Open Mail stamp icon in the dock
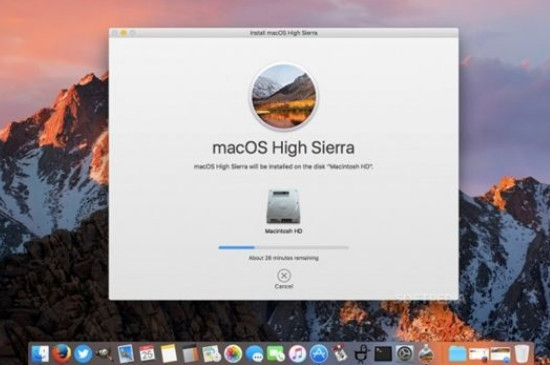Screen dimensions: 550x365 click(x=126, y=354)
